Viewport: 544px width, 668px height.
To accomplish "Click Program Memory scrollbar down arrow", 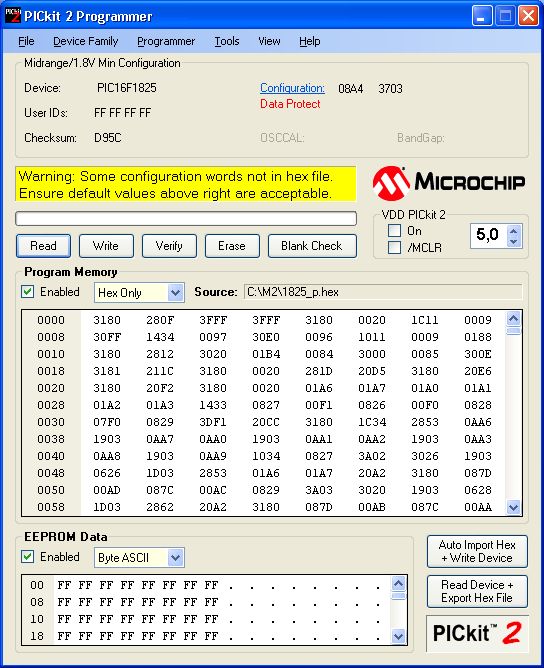I will 513,507.
